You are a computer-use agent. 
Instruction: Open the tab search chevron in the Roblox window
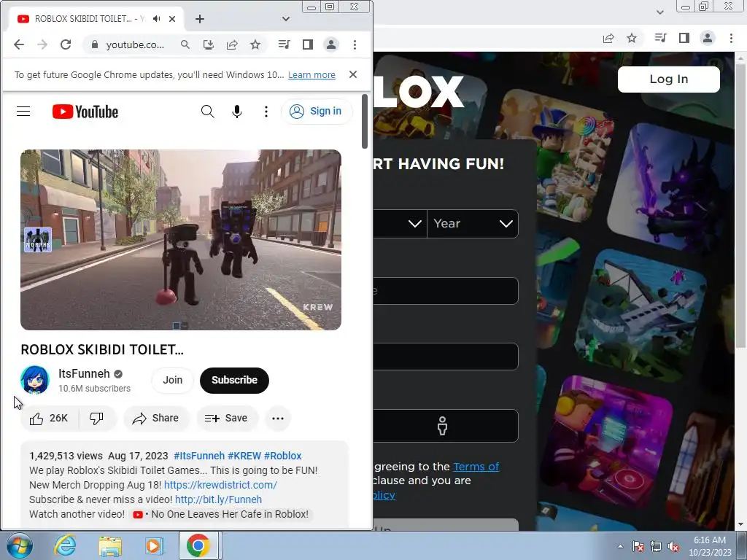pos(659,12)
